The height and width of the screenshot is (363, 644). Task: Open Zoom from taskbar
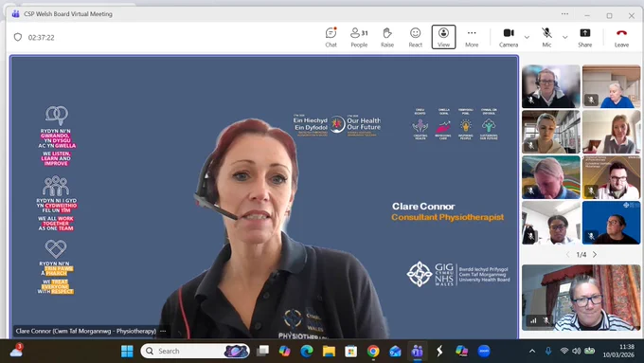(x=484, y=351)
